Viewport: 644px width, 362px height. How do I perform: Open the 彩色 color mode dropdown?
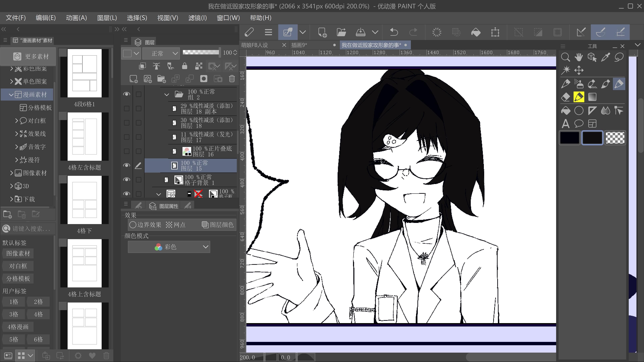(x=169, y=247)
